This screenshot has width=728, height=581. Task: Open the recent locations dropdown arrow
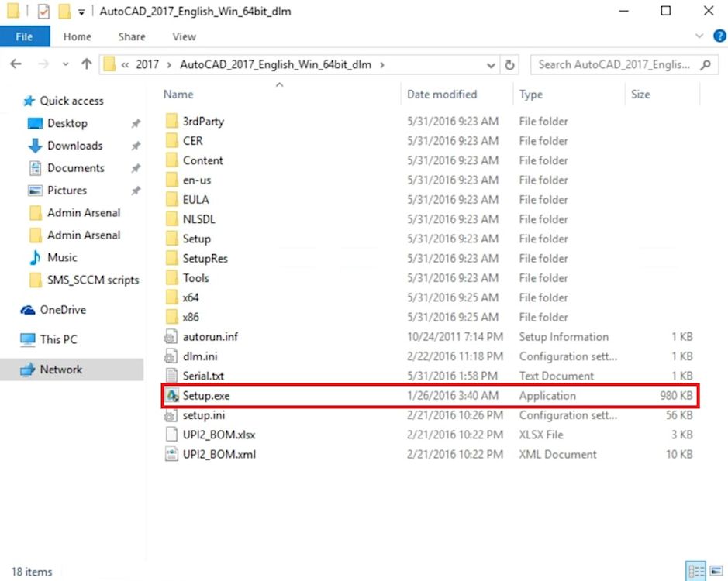click(x=65, y=64)
